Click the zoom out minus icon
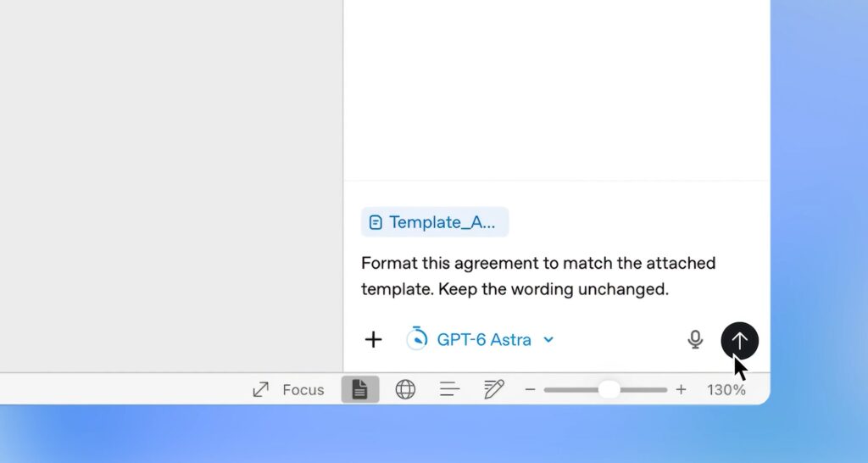This screenshot has width=868, height=463. pos(530,389)
